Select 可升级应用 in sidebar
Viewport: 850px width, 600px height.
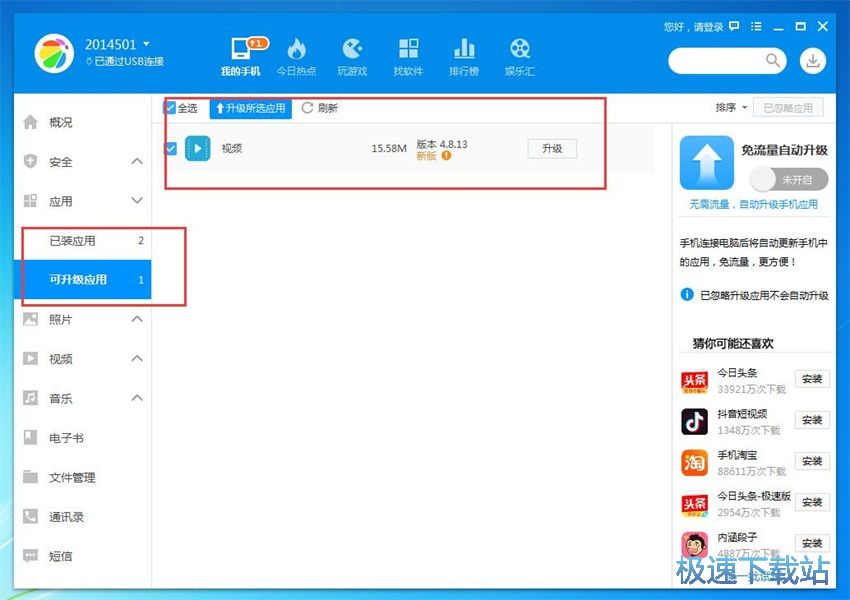82,280
